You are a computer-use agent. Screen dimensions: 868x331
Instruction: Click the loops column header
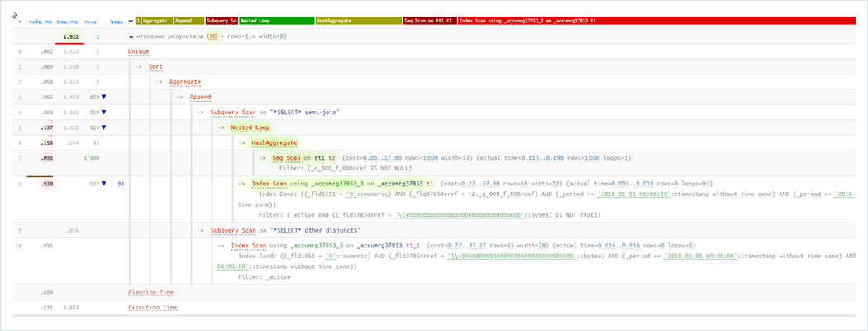[x=117, y=20]
